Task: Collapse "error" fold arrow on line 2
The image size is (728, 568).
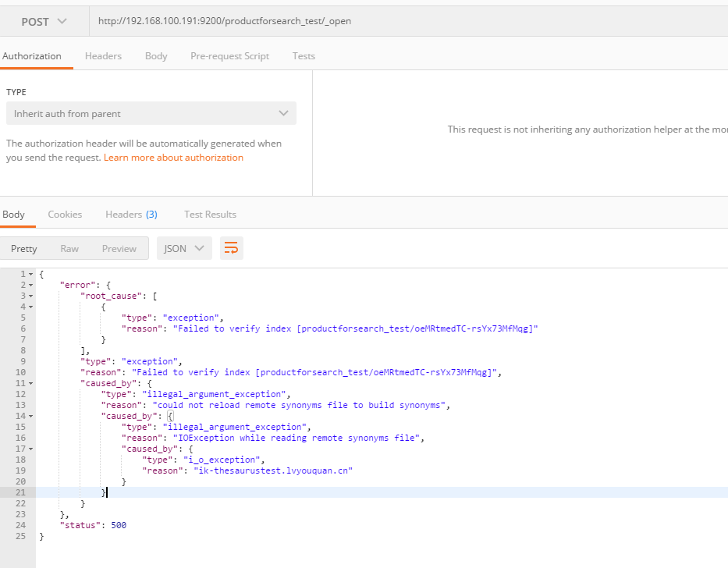Action: click(x=30, y=285)
